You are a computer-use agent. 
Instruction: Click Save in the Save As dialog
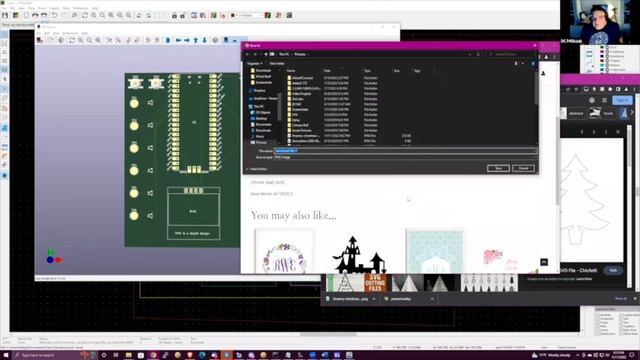(x=498, y=168)
